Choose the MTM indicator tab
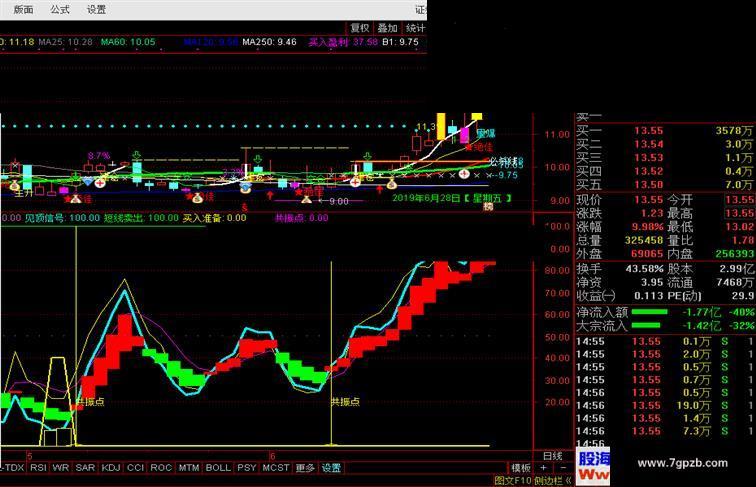The image size is (756, 487). point(189,468)
